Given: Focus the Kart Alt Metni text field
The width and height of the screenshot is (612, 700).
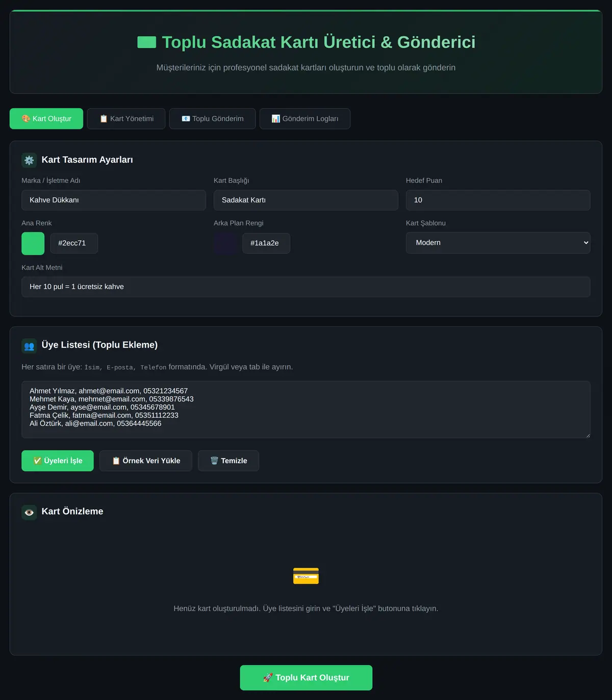Looking at the screenshot, I should (306, 287).
